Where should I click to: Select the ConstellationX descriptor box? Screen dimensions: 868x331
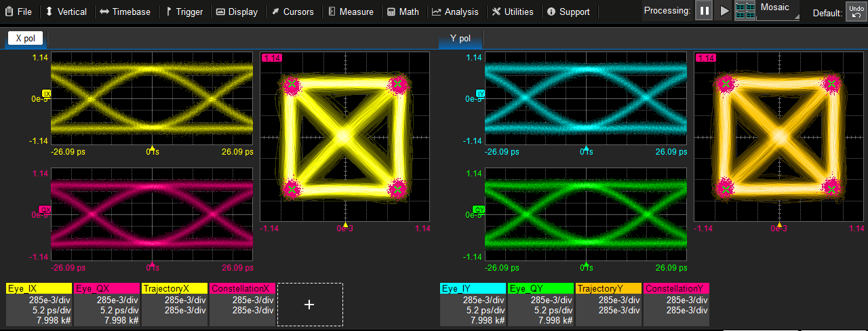pyautogui.click(x=242, y=305)
